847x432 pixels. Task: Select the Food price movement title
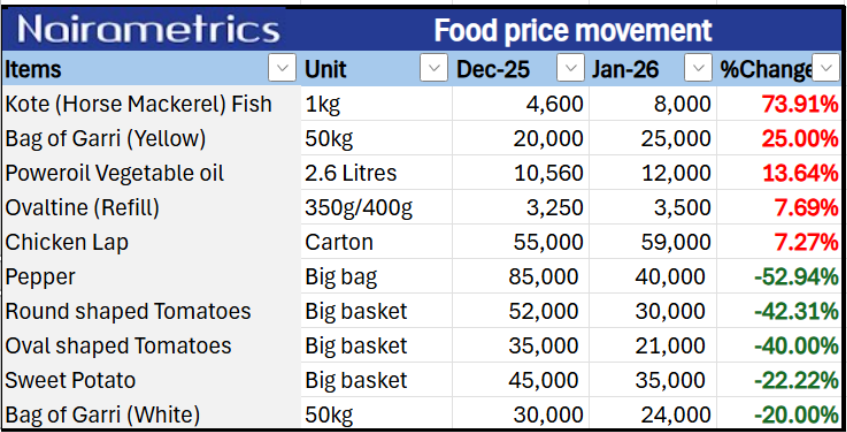pos(572,30)
